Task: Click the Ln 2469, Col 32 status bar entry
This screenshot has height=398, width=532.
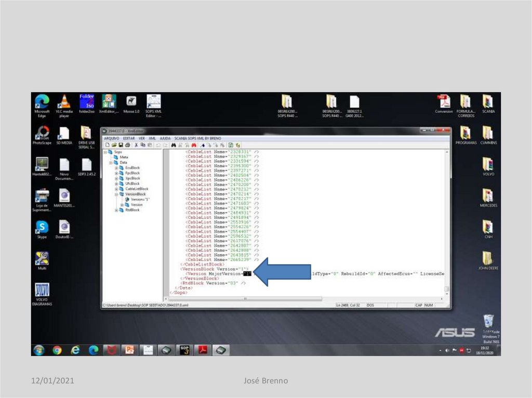Action: pos(348,305)
